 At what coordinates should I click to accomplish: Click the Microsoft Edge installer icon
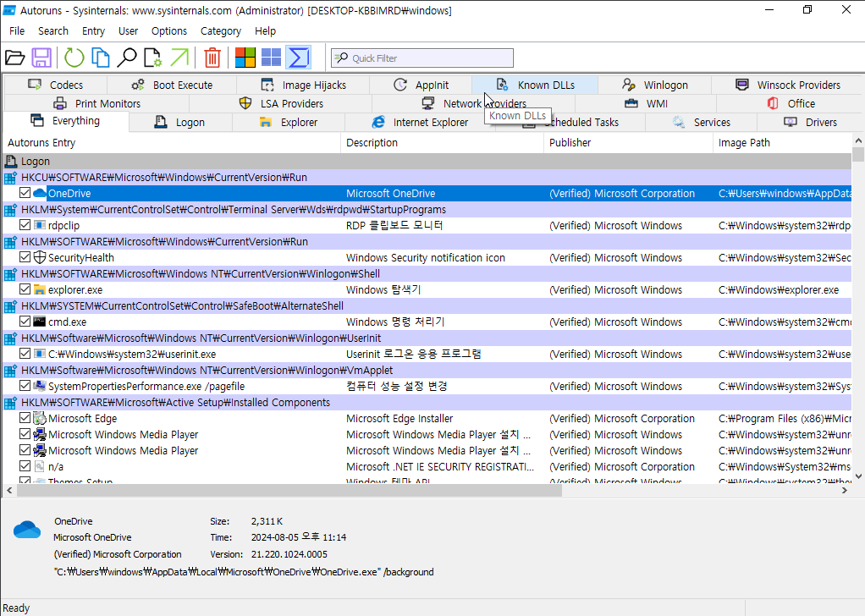pyautogui.click(x=40, y=419)
